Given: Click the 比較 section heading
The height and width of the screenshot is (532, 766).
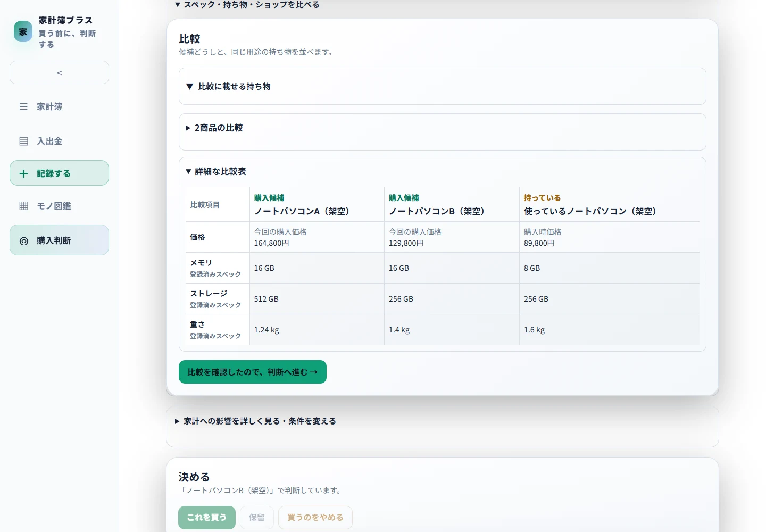Looking at the screenshot, I should click(x=189, y=39).
